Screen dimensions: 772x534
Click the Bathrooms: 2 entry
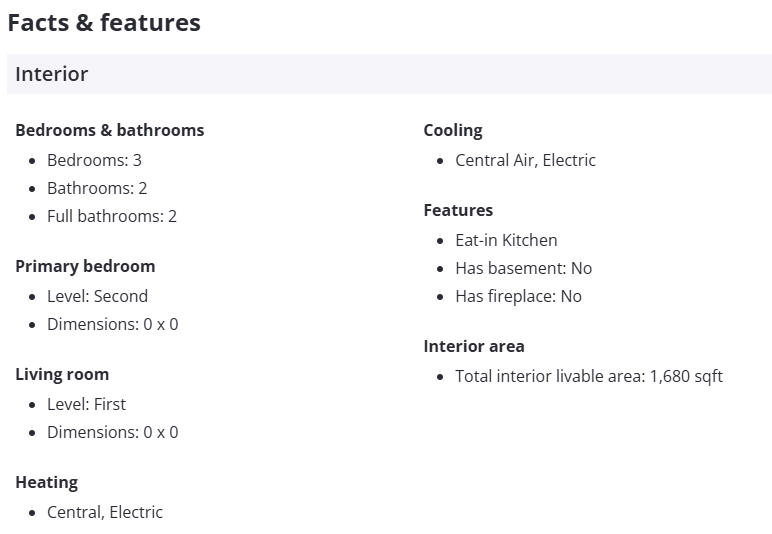(x=97, y=188)
